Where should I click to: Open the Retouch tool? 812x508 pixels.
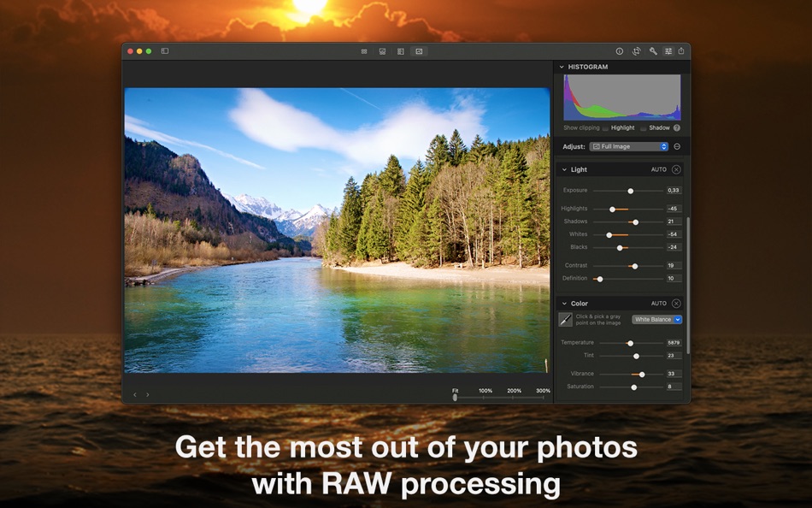pyautogui.click(x=652, y=51)
